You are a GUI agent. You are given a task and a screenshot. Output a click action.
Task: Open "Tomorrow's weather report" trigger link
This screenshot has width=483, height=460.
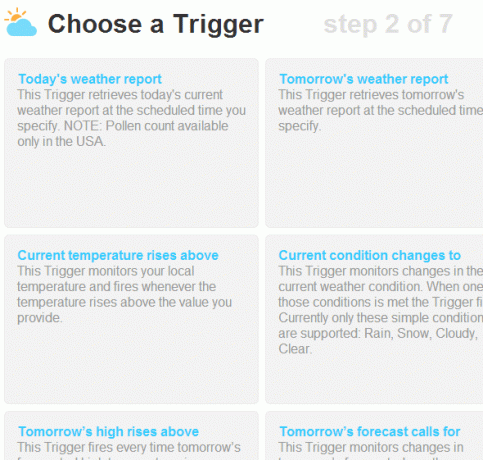[364, 79]
